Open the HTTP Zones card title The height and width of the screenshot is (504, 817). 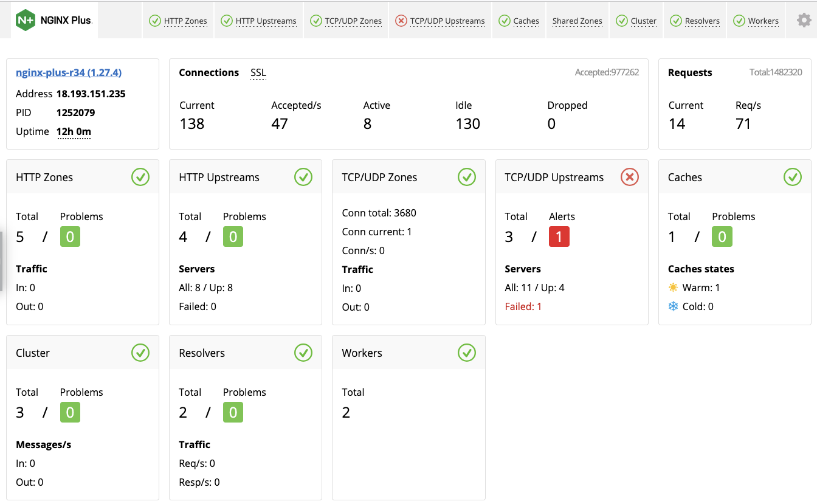[44, 178]
